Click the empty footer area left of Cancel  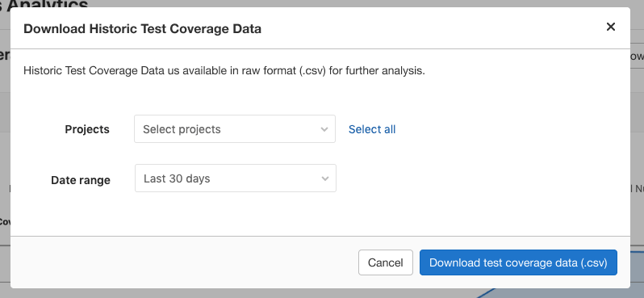click(x=185, y=262)
